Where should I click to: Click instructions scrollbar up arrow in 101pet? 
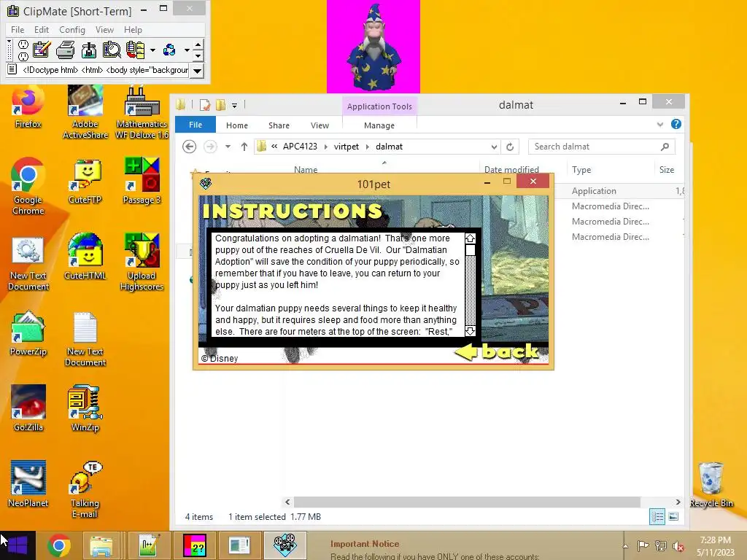(x=471, y=238)
